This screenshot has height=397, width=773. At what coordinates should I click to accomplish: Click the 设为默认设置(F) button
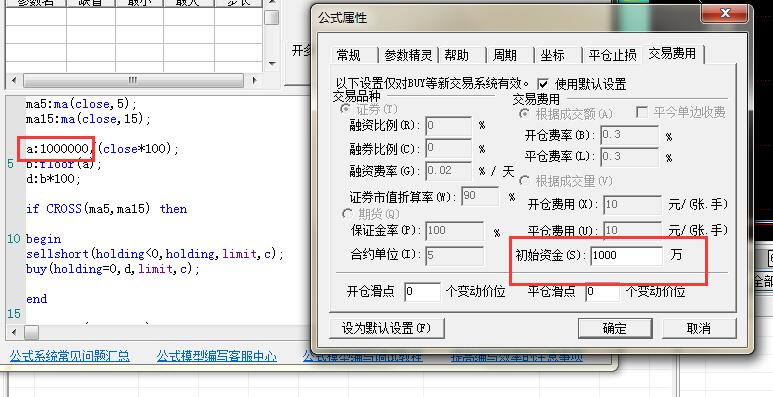(x=386, y=328)
